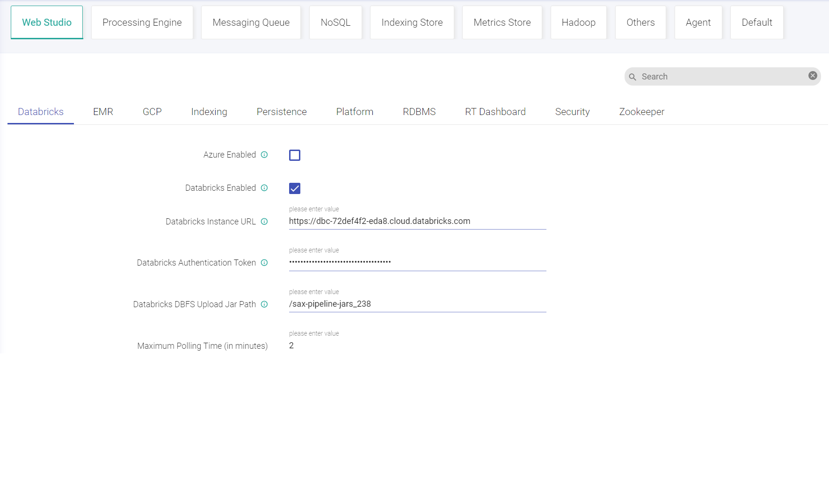Click info icon for Databricks Instance URL
The width and height of the screenshot is (829, 504).
point(264,222)
